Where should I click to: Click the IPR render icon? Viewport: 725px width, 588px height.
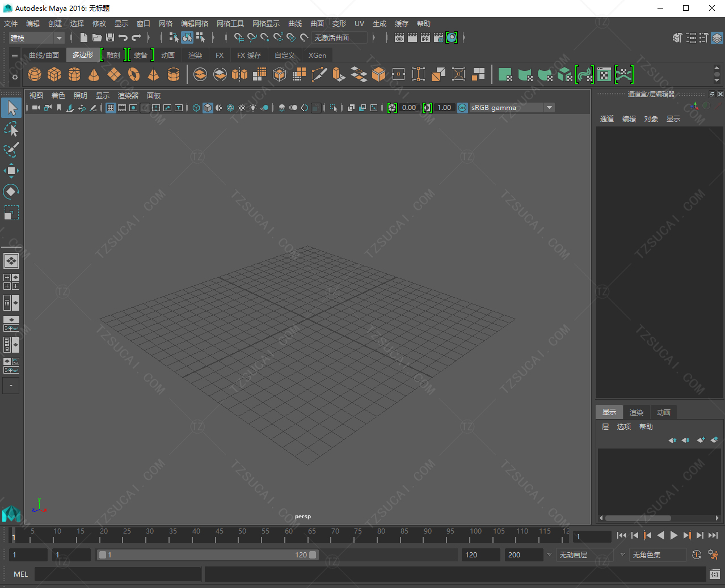[x=425, y=37]
